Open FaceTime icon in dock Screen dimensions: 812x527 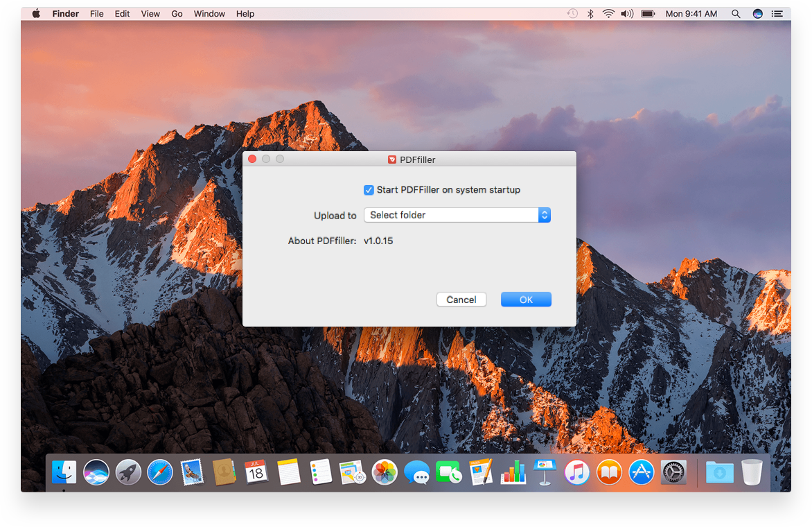[449, 472]
